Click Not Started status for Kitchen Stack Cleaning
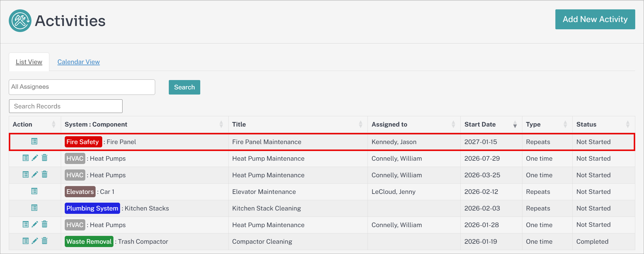This screenshot has height=254, width=644. point(593,208)
